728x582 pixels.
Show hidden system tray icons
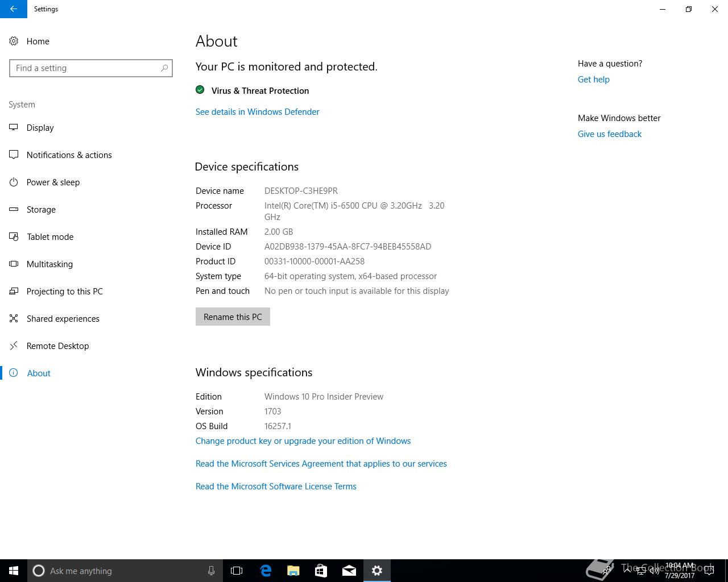click(627, 571)
